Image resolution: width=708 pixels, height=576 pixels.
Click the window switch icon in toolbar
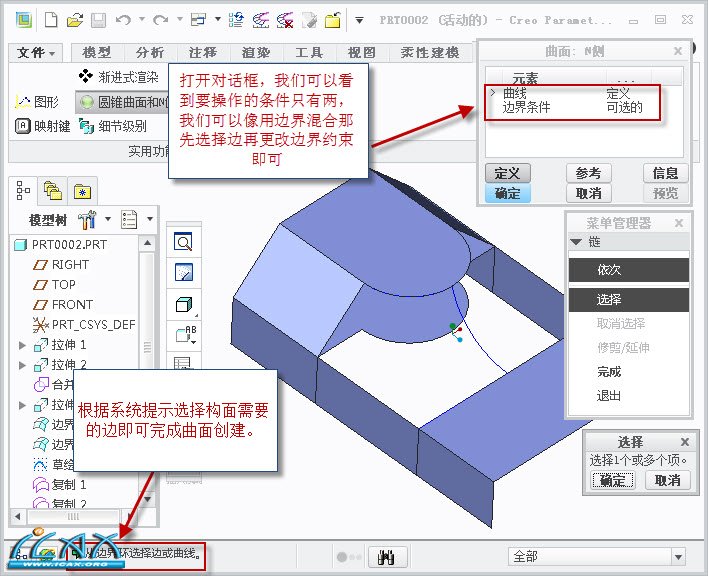199,19
